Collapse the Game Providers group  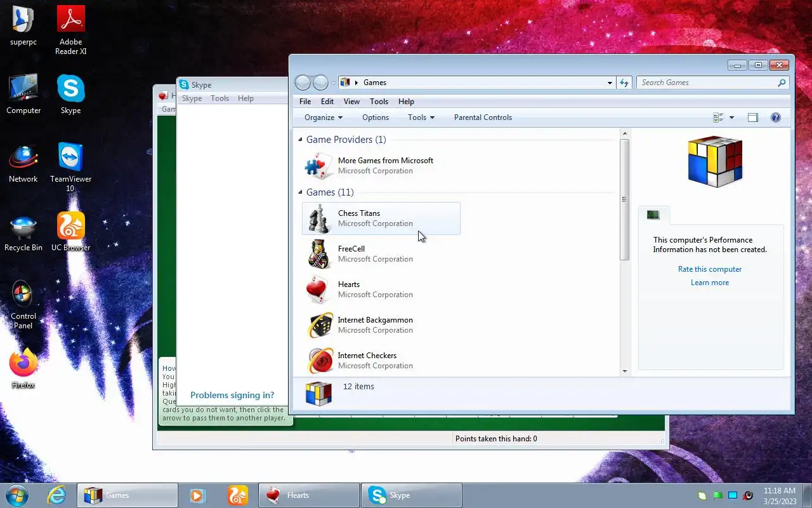(x=301, y=139)
